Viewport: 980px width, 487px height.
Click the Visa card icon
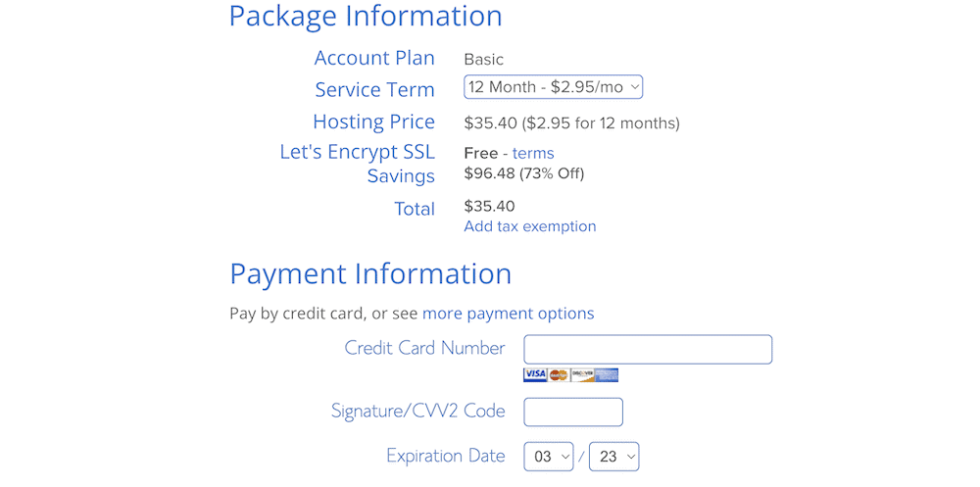[x=535, y=374]
